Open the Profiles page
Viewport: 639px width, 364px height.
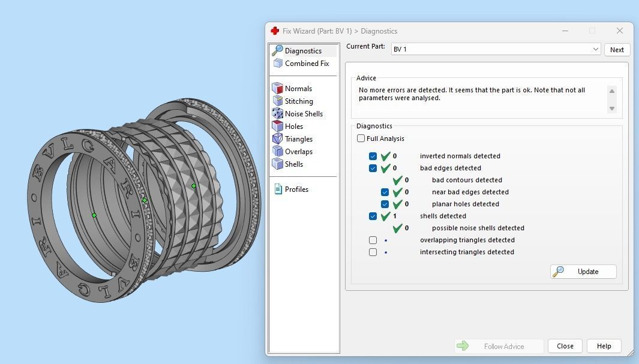click(296, 189)
